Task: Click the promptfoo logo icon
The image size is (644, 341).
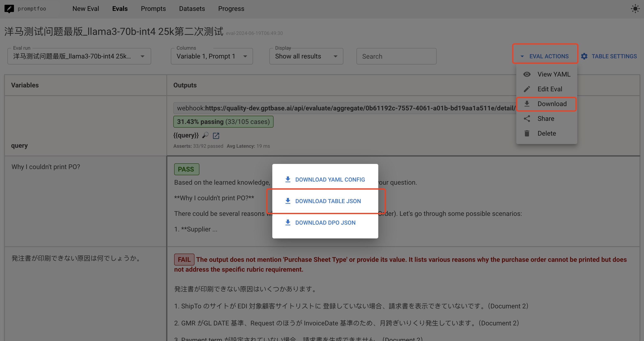Action: pyautogui.click(x=9, y=9)
